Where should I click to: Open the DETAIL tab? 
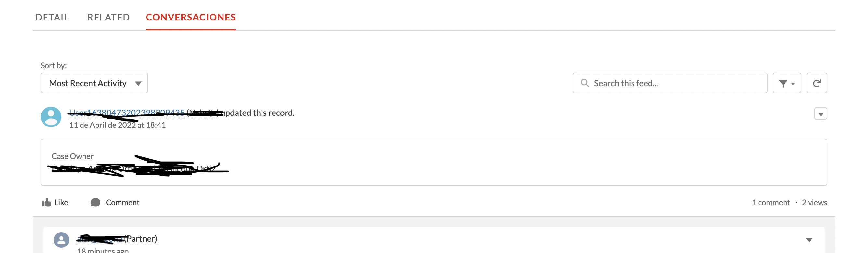click(x=52, y=17)
